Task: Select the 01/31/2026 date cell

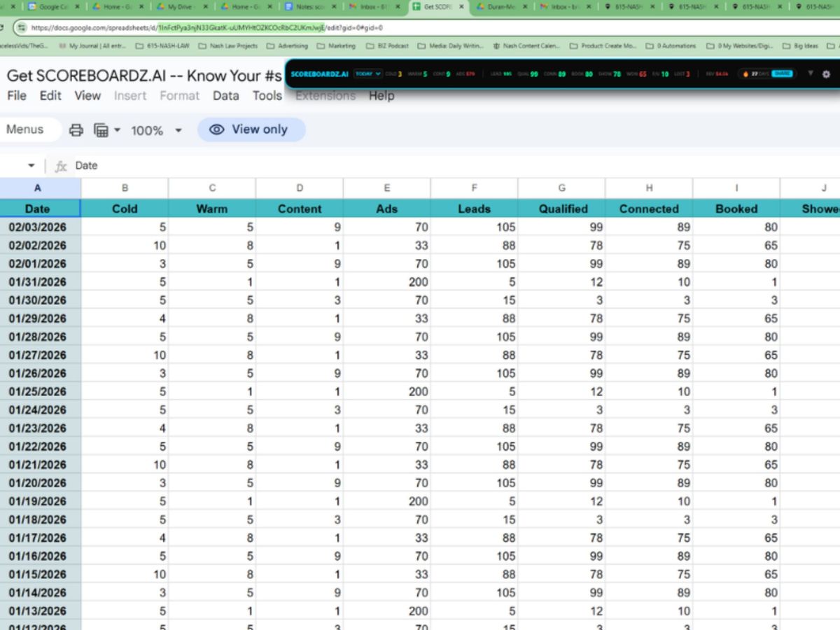Action: 40,282
